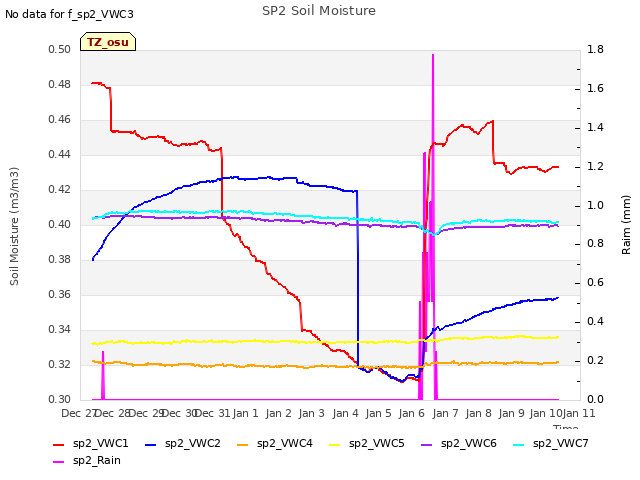The height and width of the screenshot is (480, 640).
Task: Click the 1.2 rain axis tick label
Action: [x=596, y=167]
